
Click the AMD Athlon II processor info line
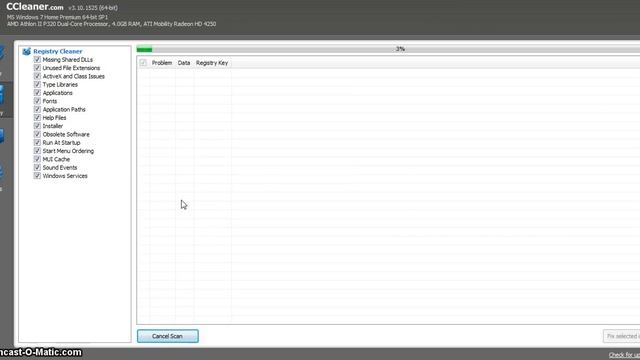pyautogui.click(x=111, y=24)
